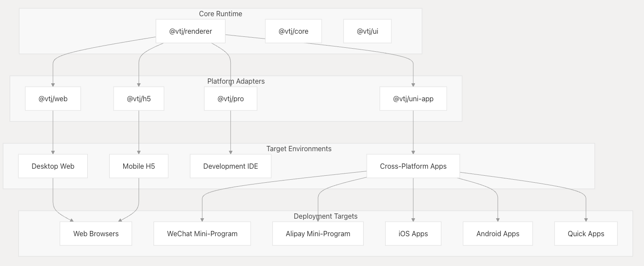Select the @vtj/ui node
Screen dimensions: 644x266
pyautogui.click(x=367, y=31)
